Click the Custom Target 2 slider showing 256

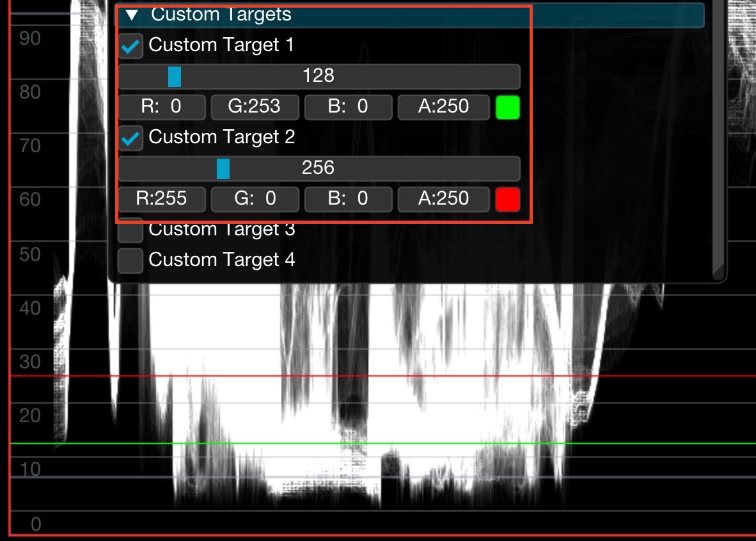tap(319, 168)
